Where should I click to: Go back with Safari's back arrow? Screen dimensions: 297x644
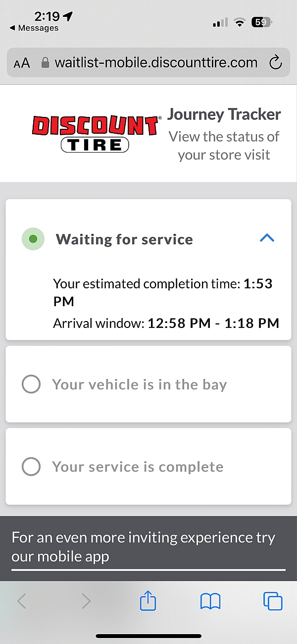tap(22, 601)
